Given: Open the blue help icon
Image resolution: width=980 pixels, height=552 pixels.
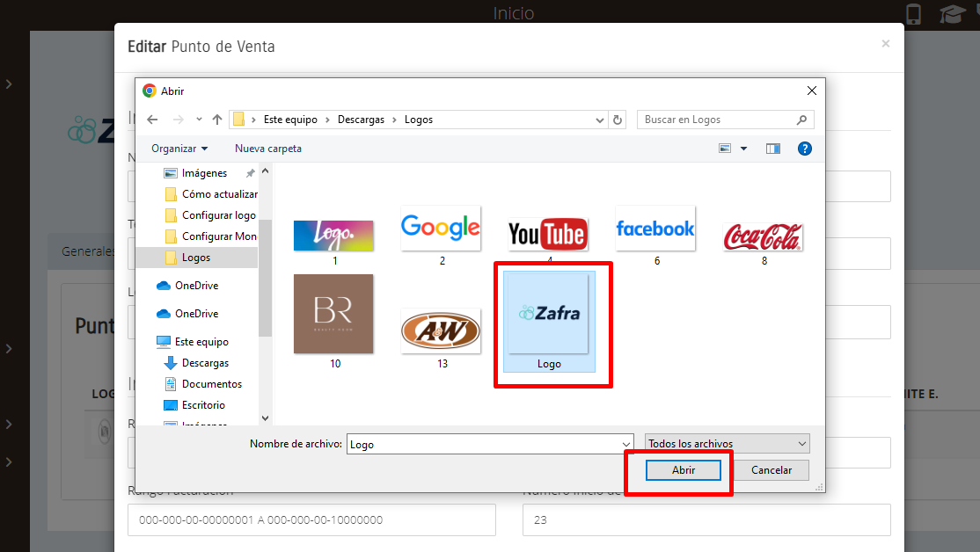Looking at the screenshot, I should 804,149.
